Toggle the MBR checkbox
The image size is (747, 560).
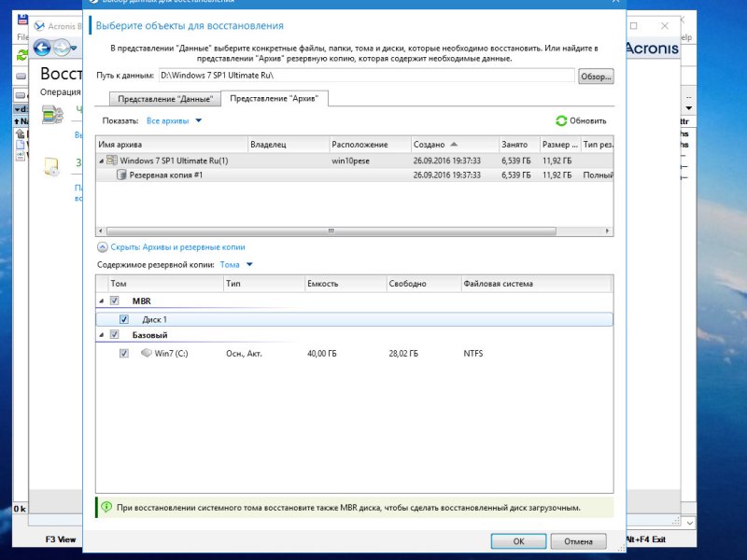(x=114, y=301)
